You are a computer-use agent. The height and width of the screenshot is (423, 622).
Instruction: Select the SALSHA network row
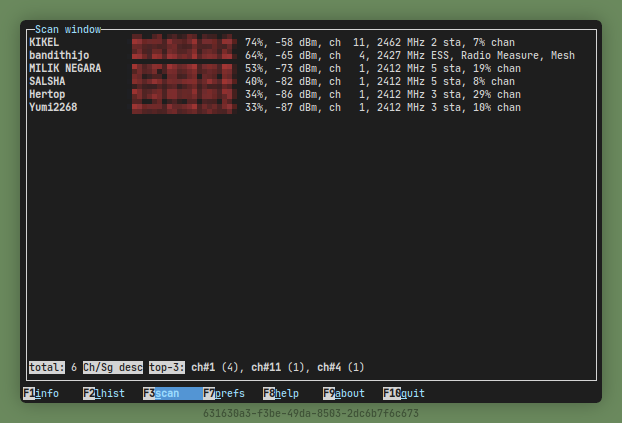pyautogui.click(x=47, y=82)
